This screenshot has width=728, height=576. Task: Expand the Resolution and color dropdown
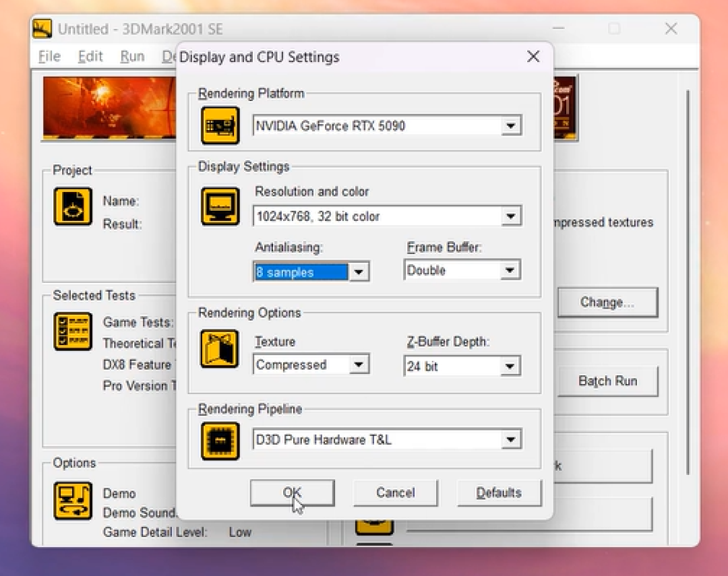(387, 216)
